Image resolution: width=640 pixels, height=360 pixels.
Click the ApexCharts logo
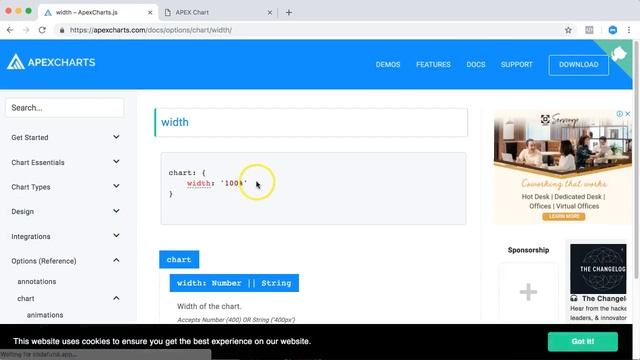(x=51, y=62)
